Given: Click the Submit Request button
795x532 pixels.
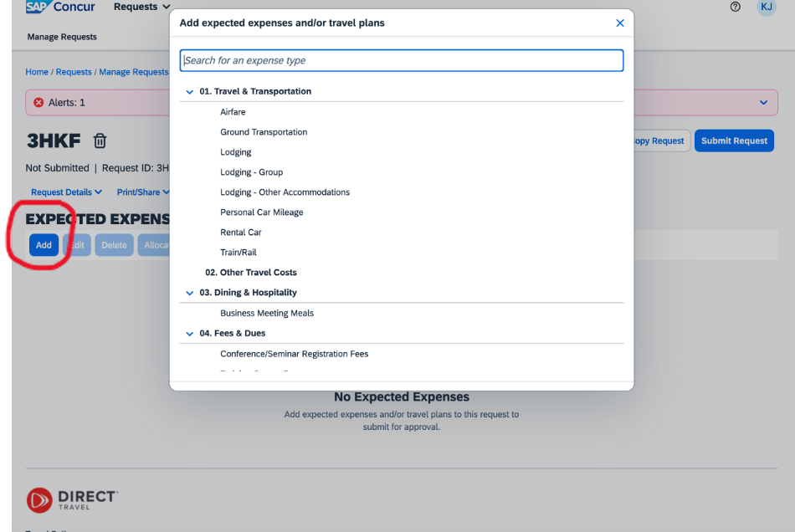Looking at the screenshot, I should (734, 141).
